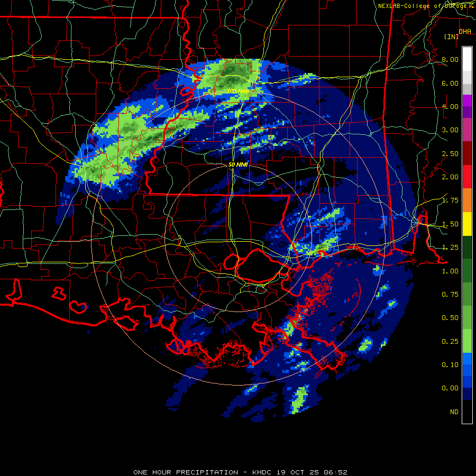
Task: Click the 3.00 legend value
Action: 450,130
